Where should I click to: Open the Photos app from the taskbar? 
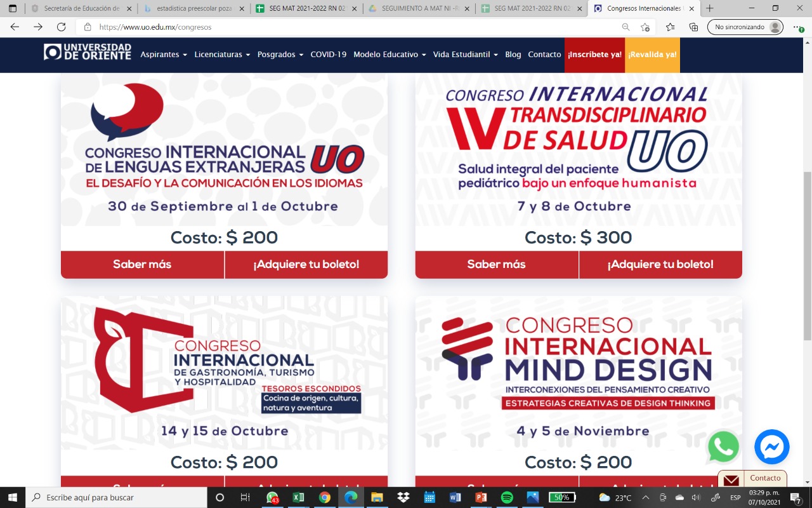533,497
